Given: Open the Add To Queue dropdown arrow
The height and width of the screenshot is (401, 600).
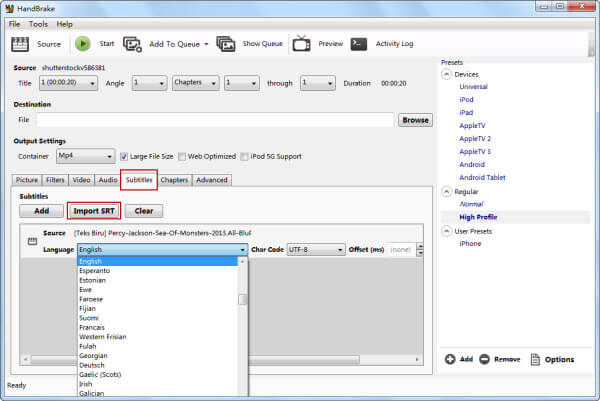Looking at the screenshot, I should (x=206, y=44).
